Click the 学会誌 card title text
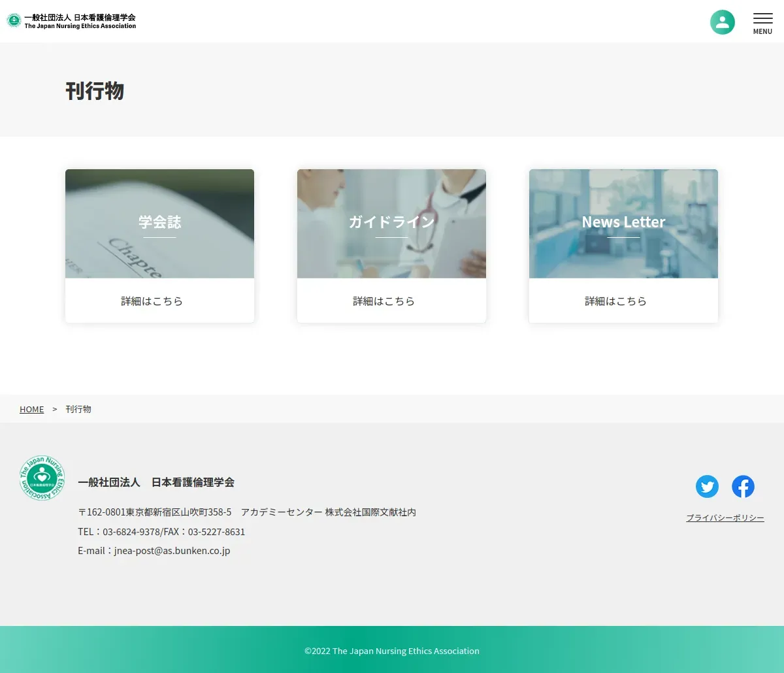 click(159, 222)
